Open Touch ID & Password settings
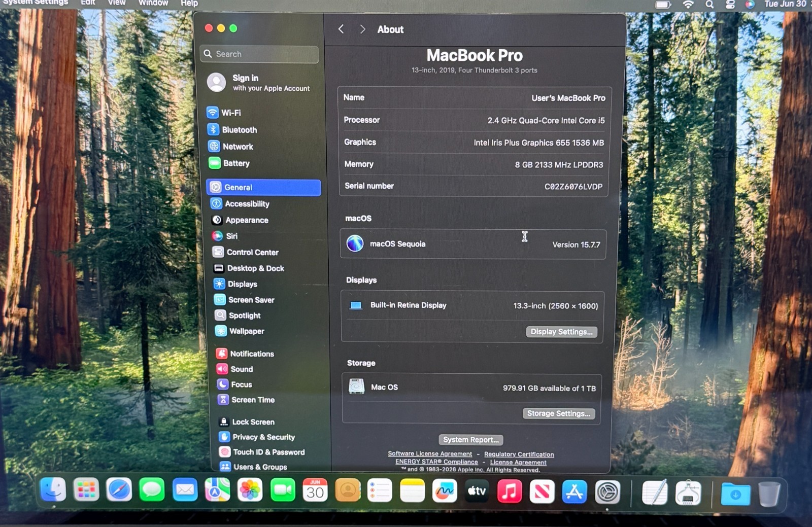Screen dimensions: 812x527 point(262,451)
